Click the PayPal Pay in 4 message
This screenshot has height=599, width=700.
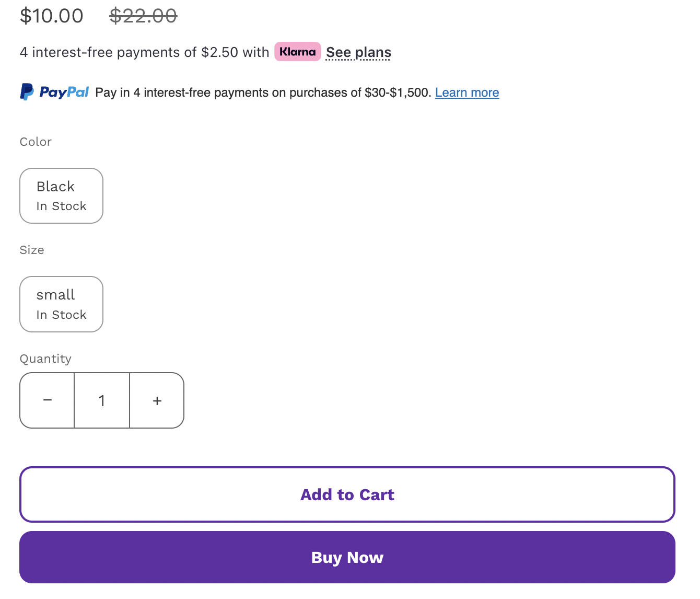click(263, 93)
